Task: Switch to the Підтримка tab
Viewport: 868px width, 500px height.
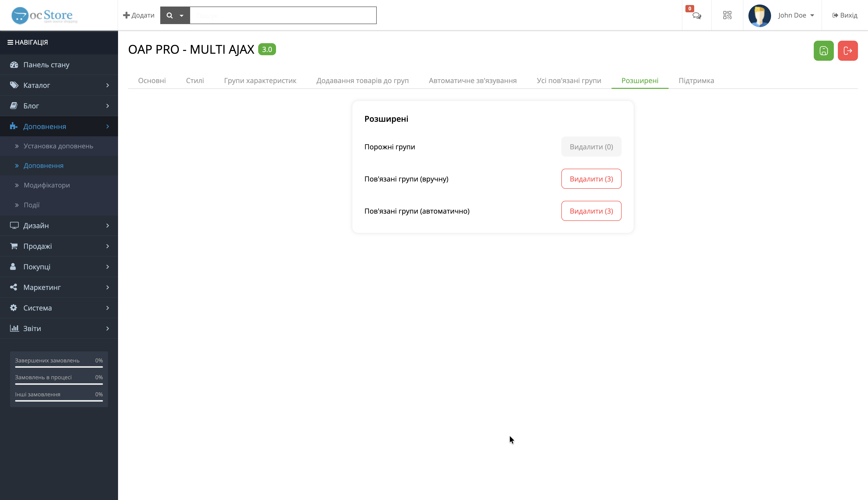Action: point(696,80)
